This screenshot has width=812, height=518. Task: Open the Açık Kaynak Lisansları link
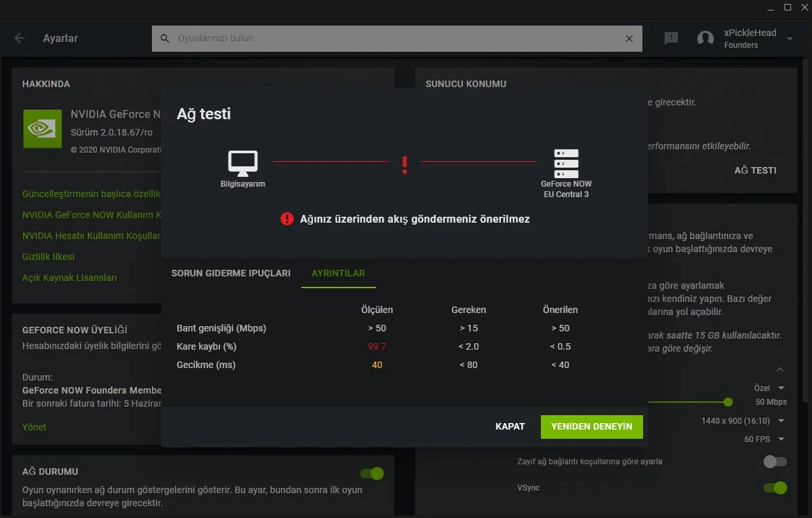69,278
